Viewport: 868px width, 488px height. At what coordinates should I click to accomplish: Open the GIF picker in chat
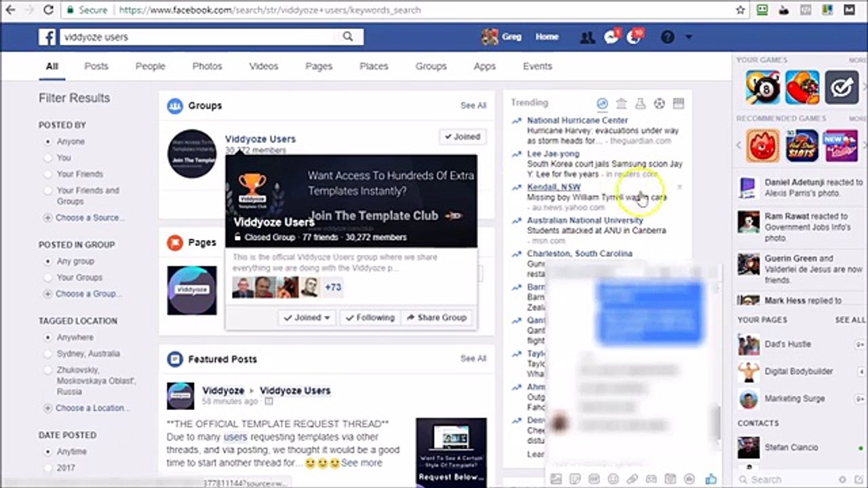coord(594,479)
